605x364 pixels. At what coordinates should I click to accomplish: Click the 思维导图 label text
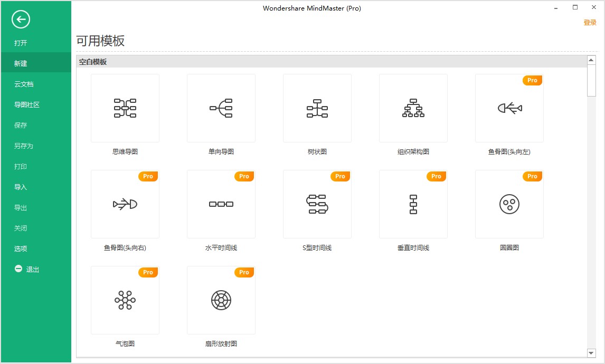(125, 151)
